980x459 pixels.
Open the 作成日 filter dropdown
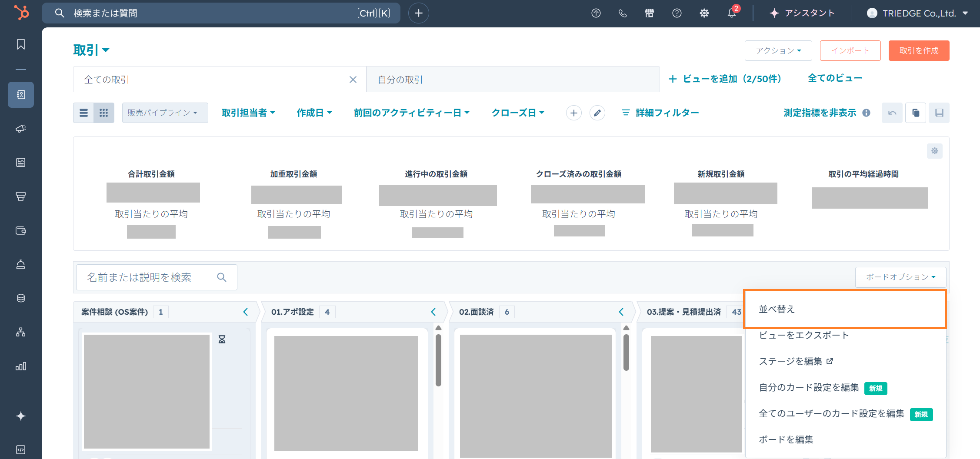pyautogui.click(x=314, y=113)
